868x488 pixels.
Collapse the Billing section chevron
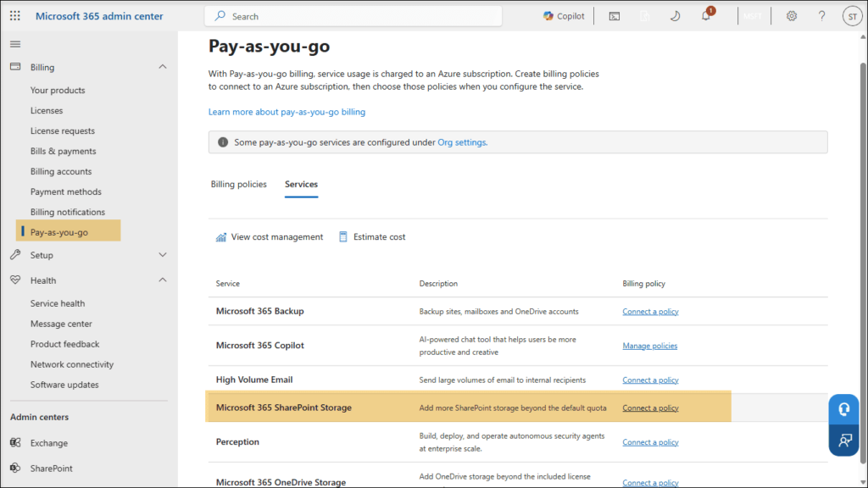click(163, 67)
